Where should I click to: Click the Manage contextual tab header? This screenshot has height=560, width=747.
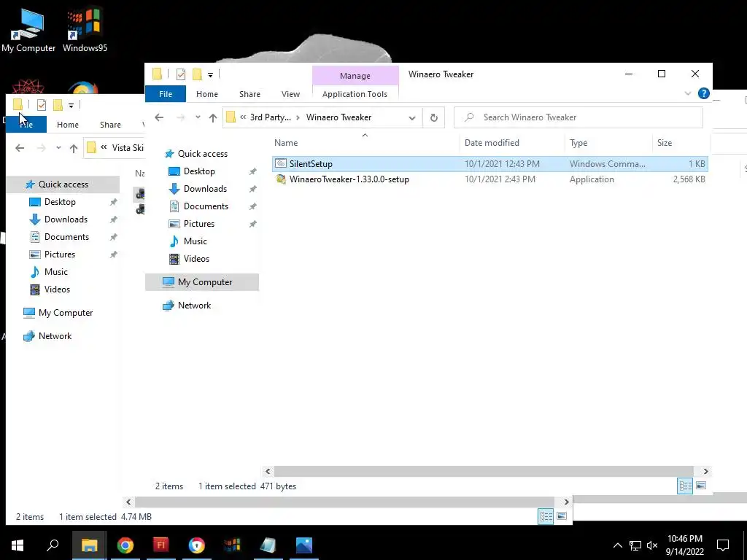[355, 76]
